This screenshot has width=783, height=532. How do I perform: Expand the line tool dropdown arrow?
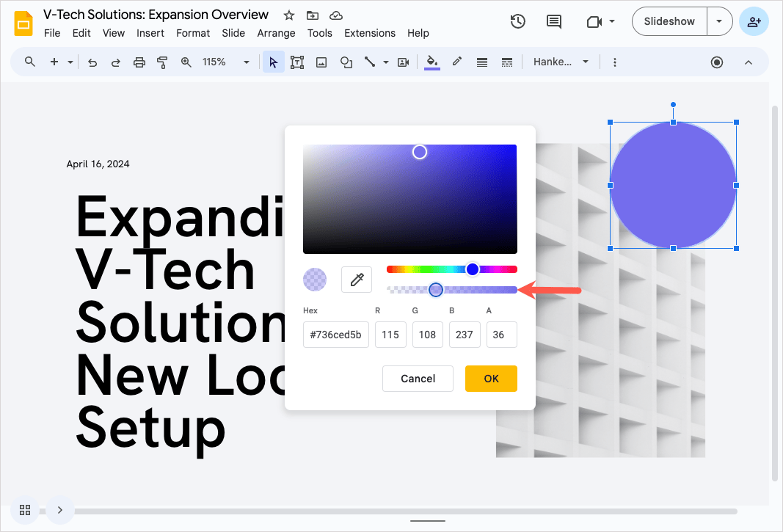tap(385, 62)
